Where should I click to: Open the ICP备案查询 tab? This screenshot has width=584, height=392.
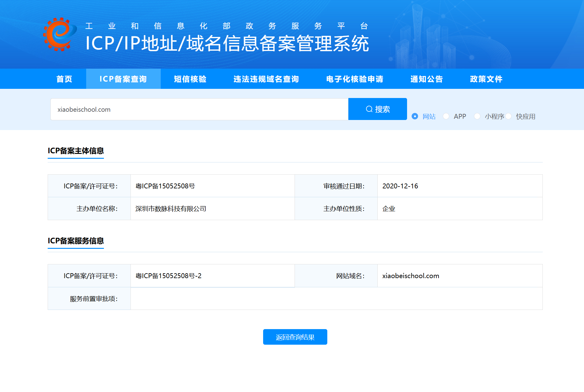[x=123, y=79]
